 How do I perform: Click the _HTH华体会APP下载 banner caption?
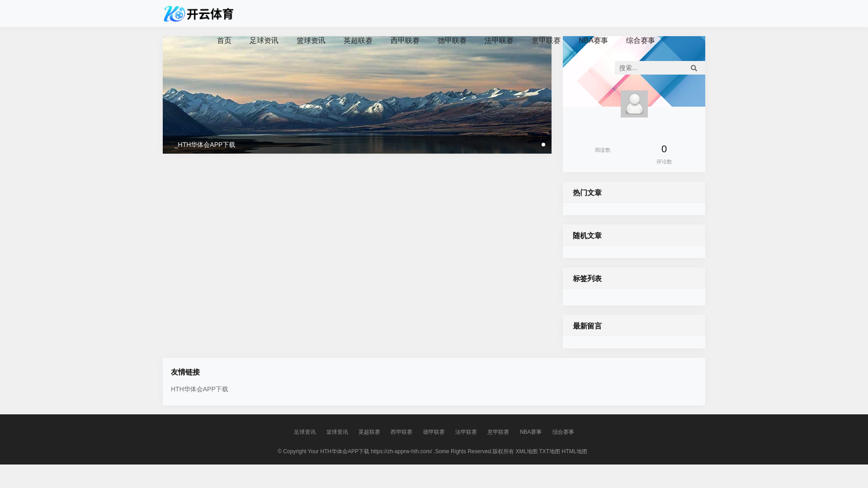click(x=205, y=145)
